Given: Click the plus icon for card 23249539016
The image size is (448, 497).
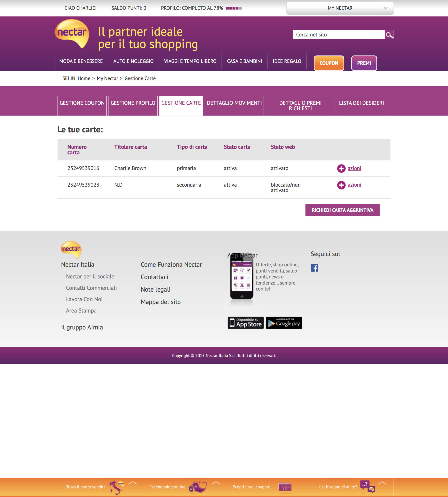Looking at the screenshot, I should click(341, 169).
